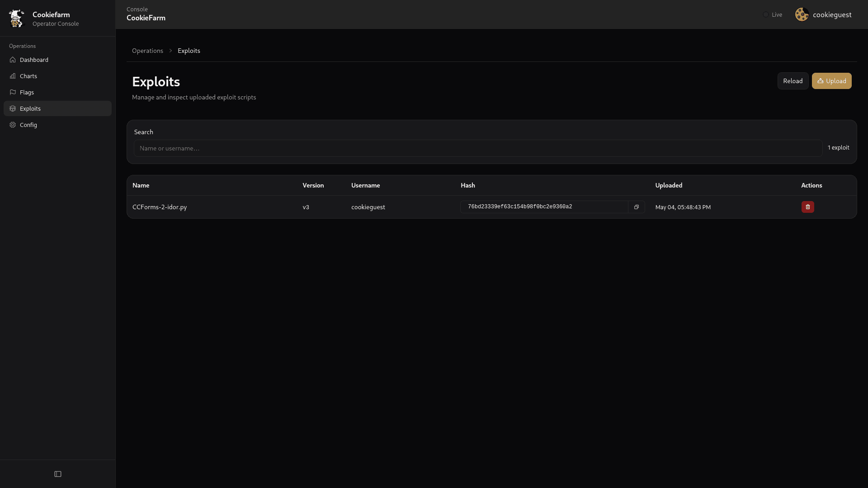Click the hash 76bd23339ef63c154b98f0bc2e9360a2 field
Viewport: 868px width, 488px height.
[544, 207]
